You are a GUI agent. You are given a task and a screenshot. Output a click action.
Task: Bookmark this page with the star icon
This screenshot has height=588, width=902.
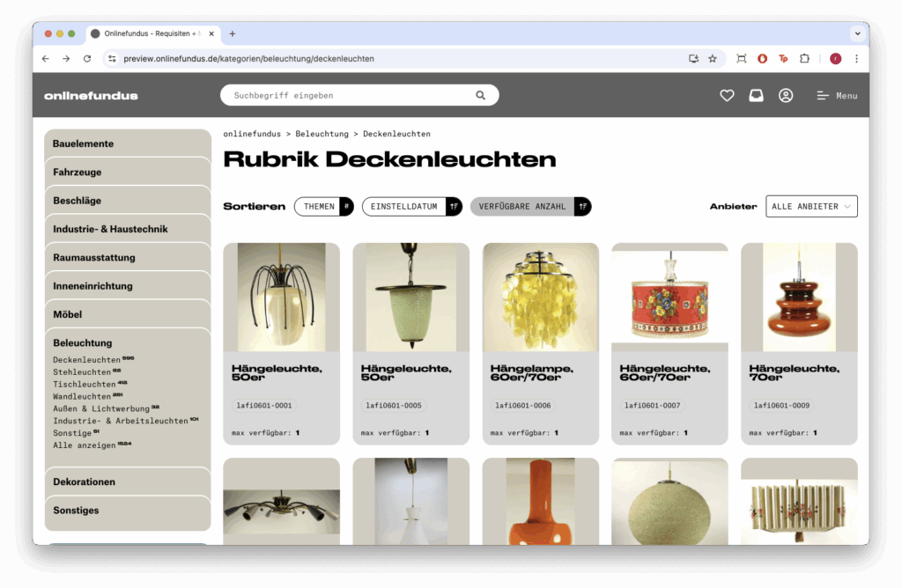point(712,59)
